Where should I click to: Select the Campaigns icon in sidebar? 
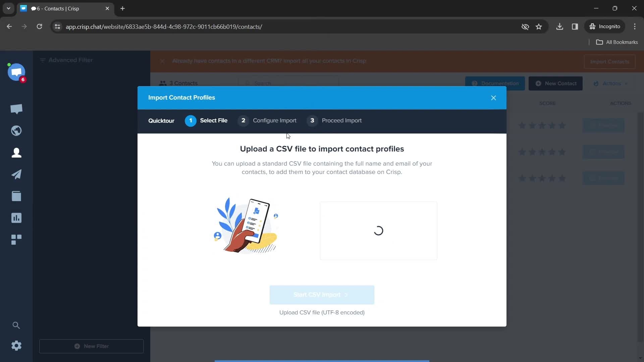tap(16, 174)
